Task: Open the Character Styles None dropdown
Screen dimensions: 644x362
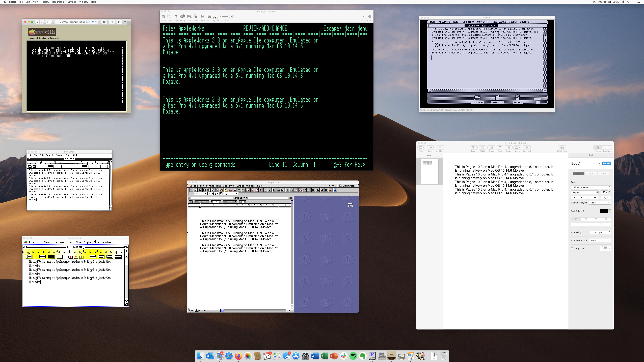Action: (600, 203)
